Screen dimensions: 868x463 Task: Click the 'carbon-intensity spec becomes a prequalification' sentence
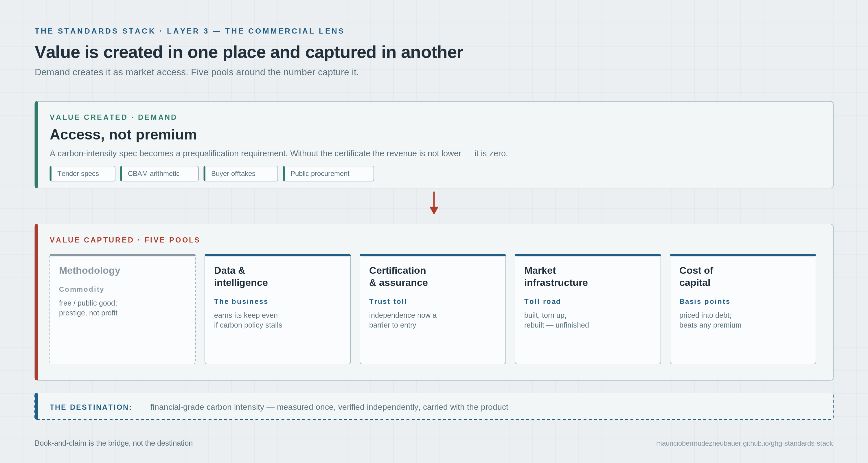pos(279,153)
